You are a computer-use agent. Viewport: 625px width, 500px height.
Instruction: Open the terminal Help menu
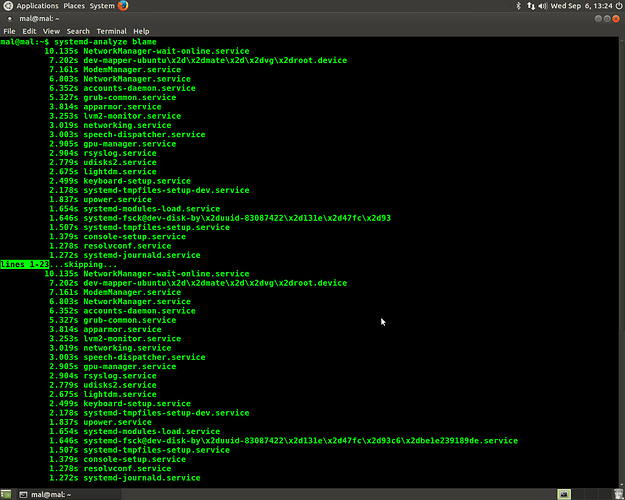141,31
